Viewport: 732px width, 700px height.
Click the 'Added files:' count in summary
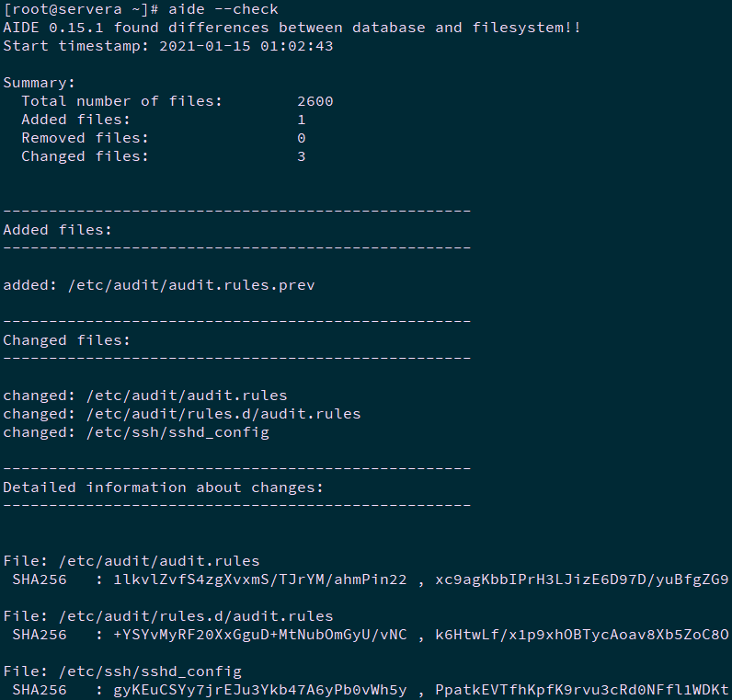(x=301, y=120)
